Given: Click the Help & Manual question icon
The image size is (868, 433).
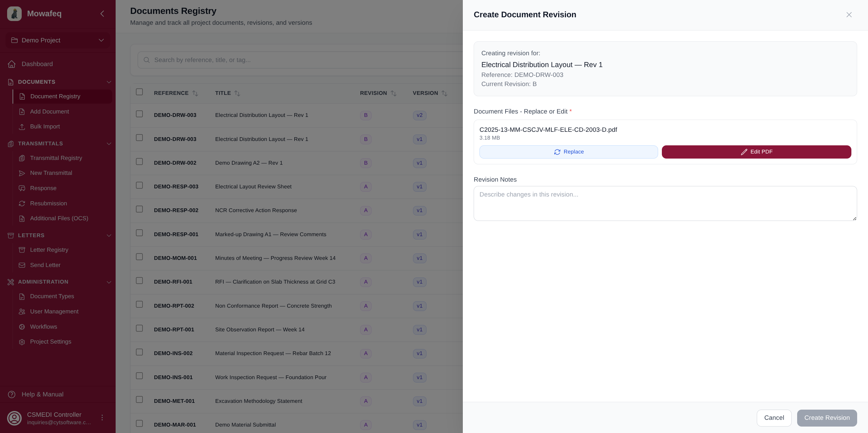Looking at the screenshot, I should 12,394.
